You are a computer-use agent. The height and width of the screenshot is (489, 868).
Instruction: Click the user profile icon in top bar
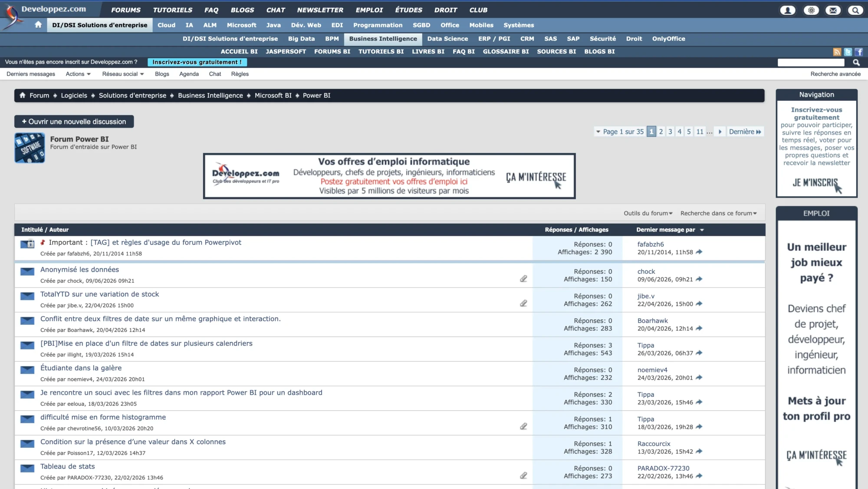(x=788, y=10)
